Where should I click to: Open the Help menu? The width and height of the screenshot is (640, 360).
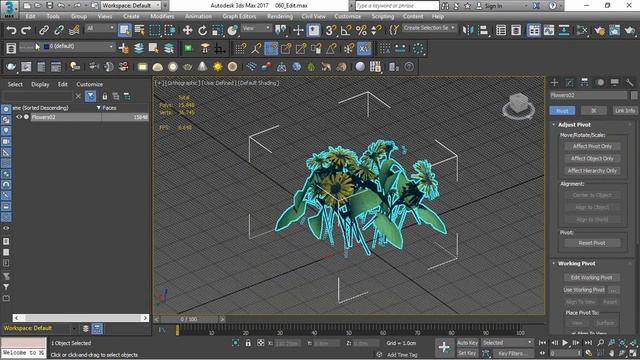(x=438, y=16)
